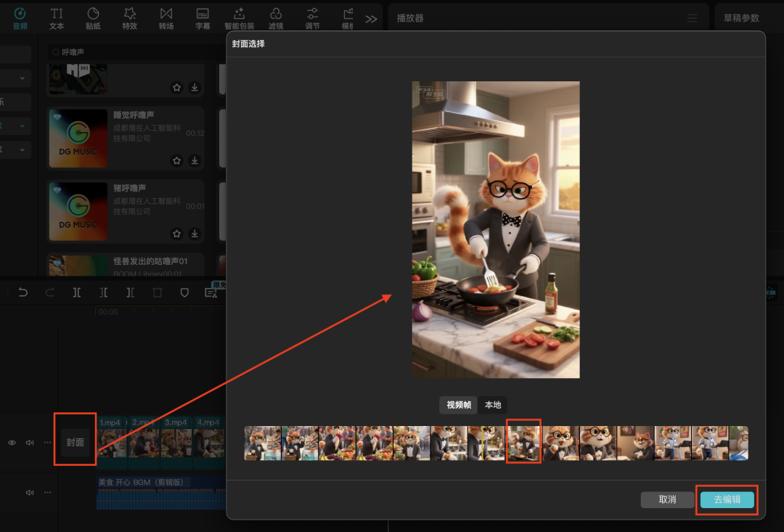The width and height of the screenshot is (784, 532).
Task: Select the split clip tool
Action: point(76,292)
